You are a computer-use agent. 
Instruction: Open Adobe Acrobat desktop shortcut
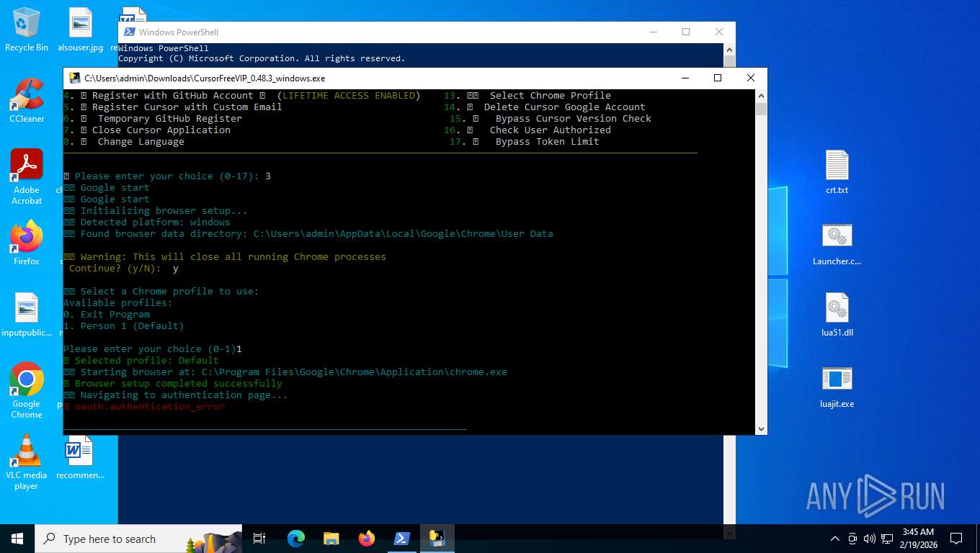tap(27, 177)
